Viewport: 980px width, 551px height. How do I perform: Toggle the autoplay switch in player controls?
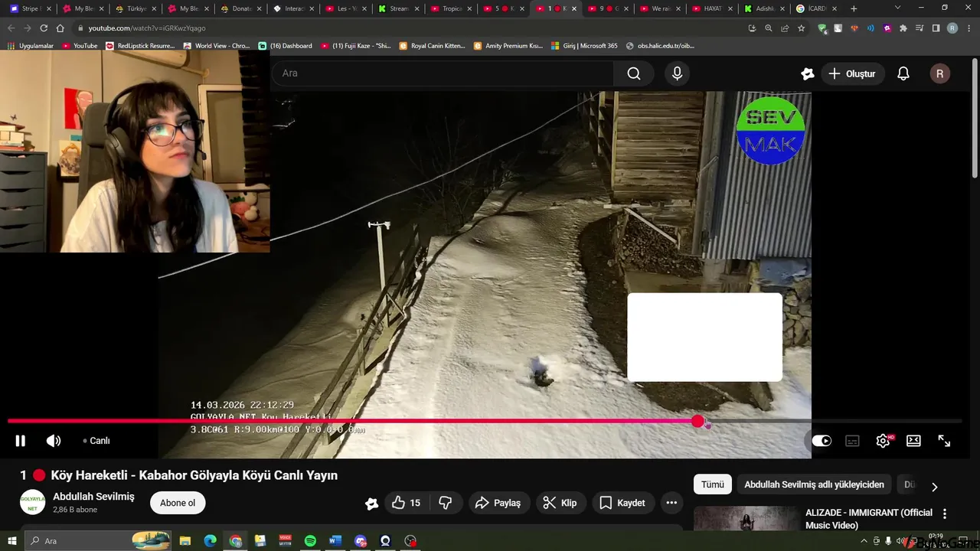822,441
